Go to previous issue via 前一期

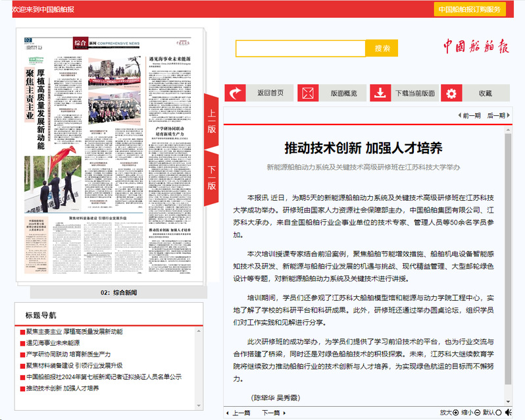pos(468,116)
